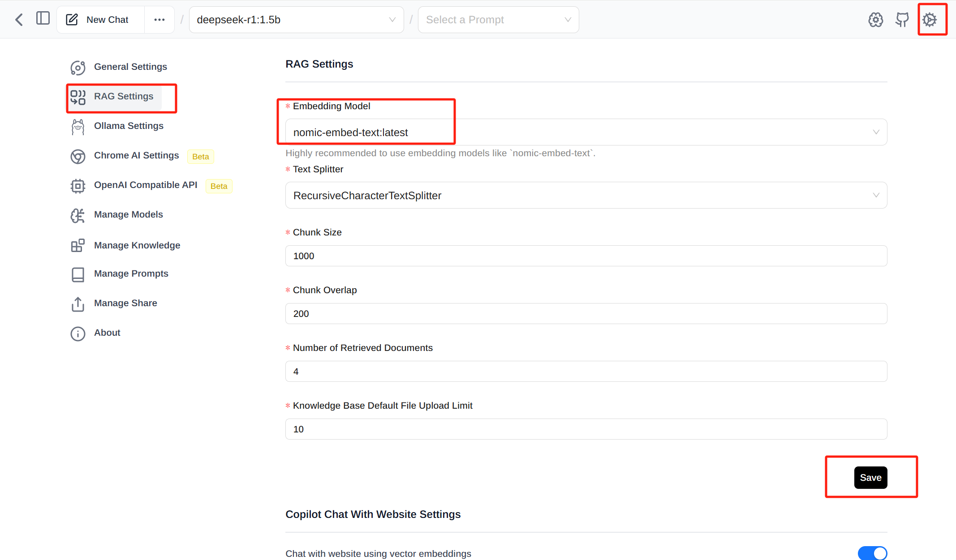The width and height of the screenshot is (956, 560).
Task: Toggle the sidebar panel icon
Action: (43, 19)
